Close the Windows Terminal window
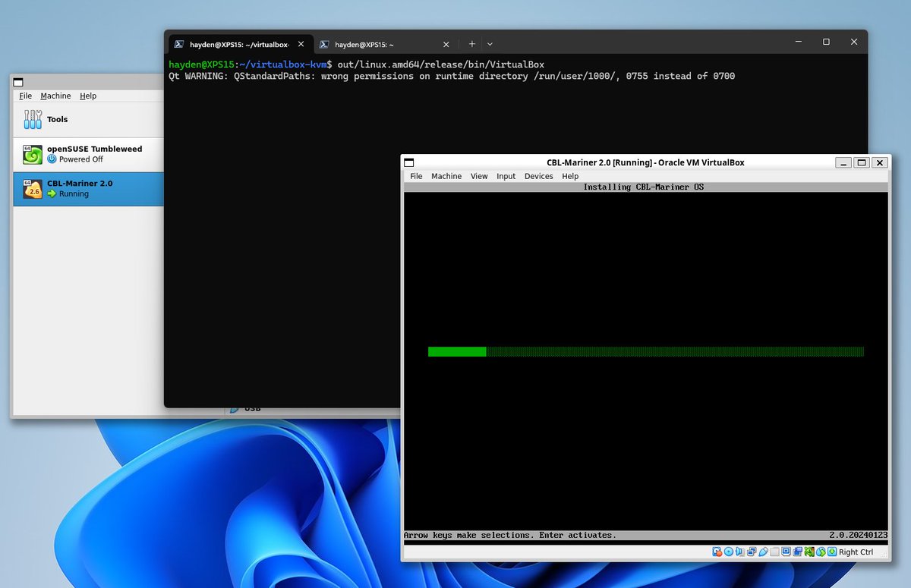Screen dimensions: 911x588 (854, 42)
